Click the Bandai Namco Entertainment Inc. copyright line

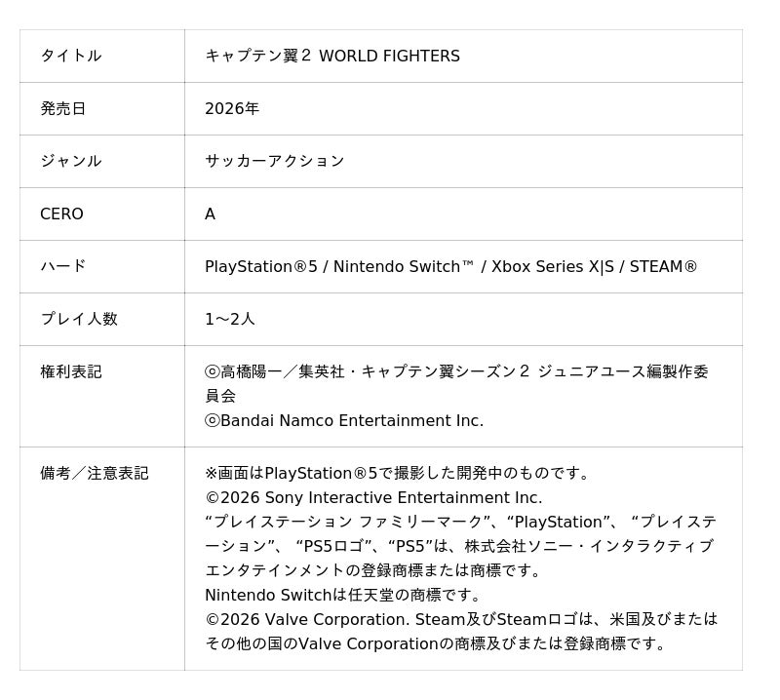pos(343,420)
